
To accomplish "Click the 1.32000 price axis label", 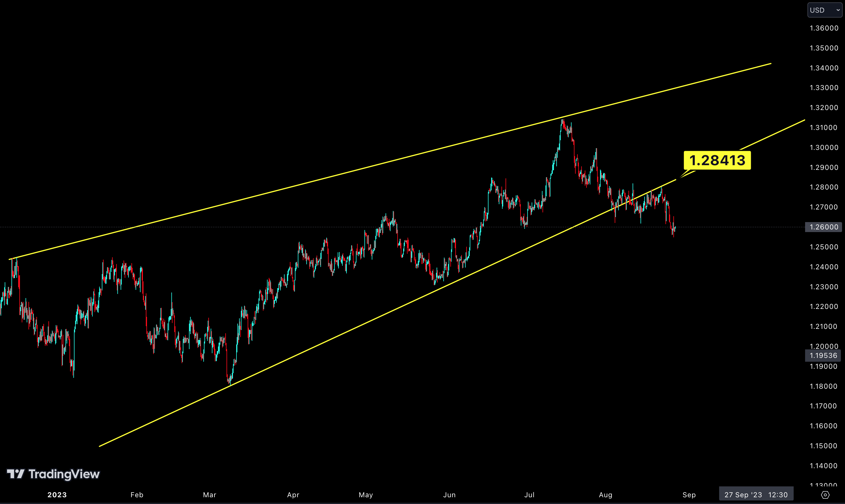I will click(x=824, y=108).
